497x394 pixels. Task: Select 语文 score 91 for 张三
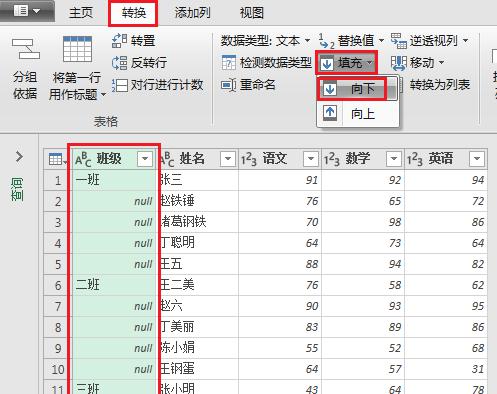click(280, 180)
